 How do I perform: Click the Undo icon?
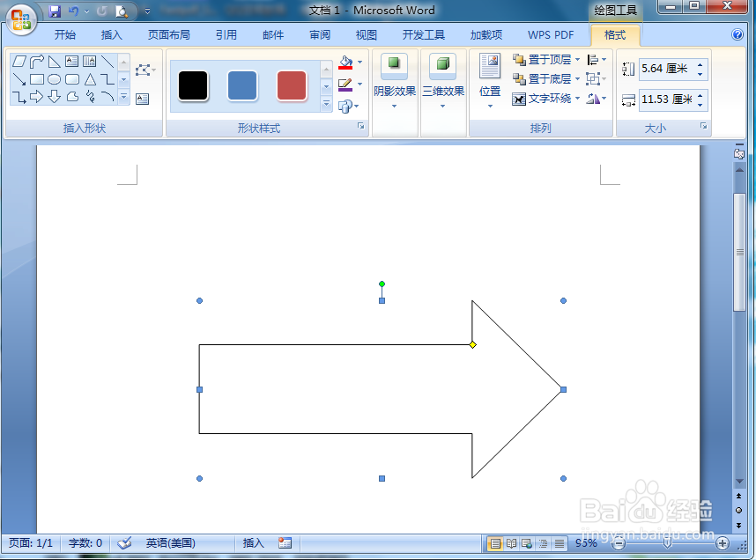73,11
